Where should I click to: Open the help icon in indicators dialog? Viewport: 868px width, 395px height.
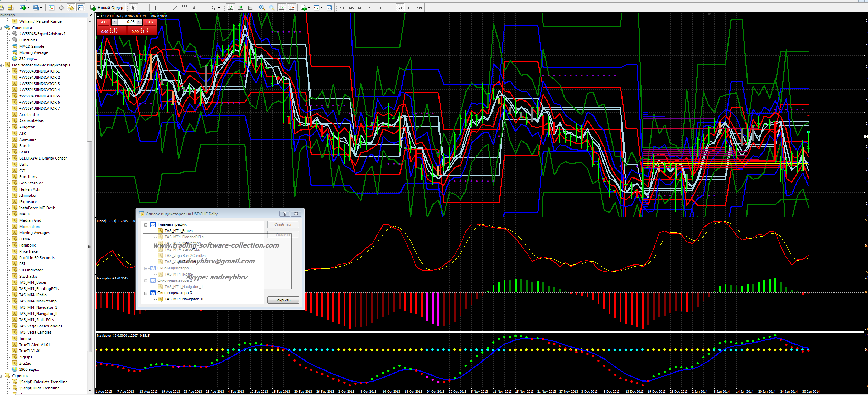point(284,214)
